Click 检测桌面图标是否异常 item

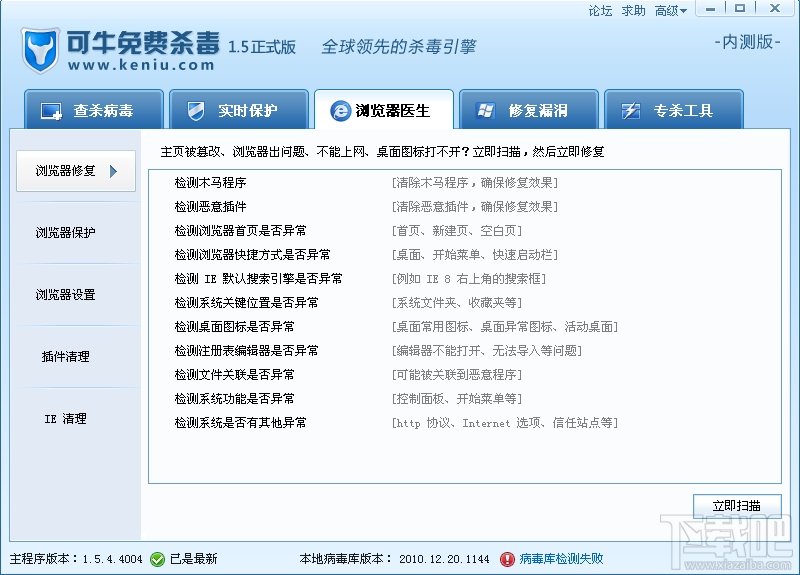[x=234, y=327]
